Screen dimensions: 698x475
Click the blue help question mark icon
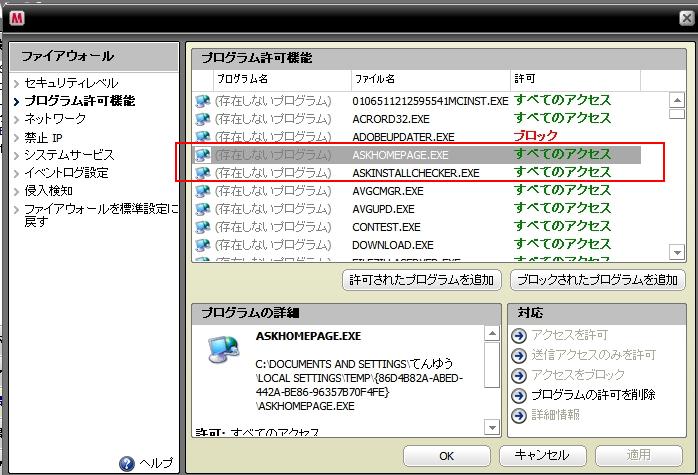click(x=127, y=463)
